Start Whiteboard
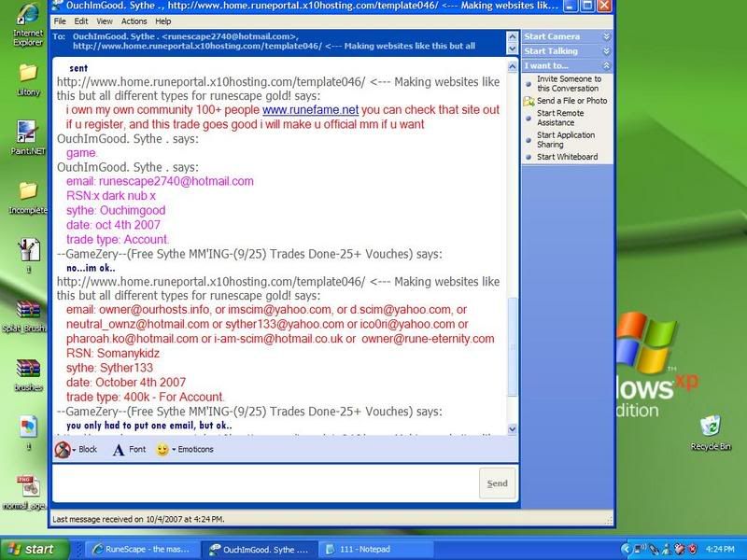Image resolution: width=747 pixels, height=560 pixels. pos(568,157)
